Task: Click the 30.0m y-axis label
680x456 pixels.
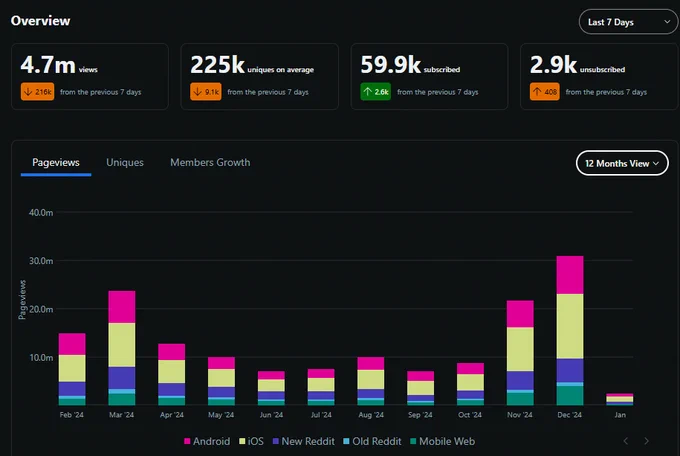Action: (41, 261)
